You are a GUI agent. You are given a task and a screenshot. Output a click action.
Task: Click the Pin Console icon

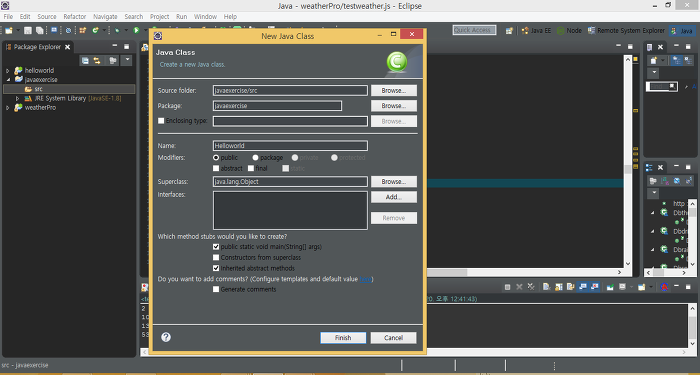tap(610, 287)
